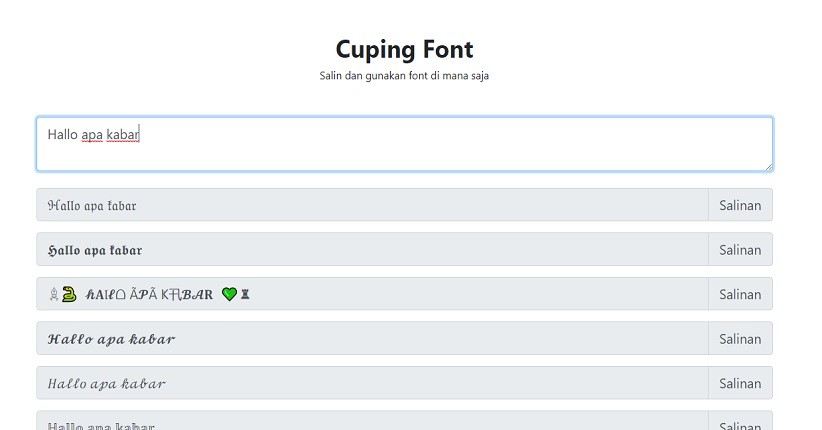Grab the textarea resize handle corner
The height and width of the screenshot is (430, 822).
pos(767,166)
